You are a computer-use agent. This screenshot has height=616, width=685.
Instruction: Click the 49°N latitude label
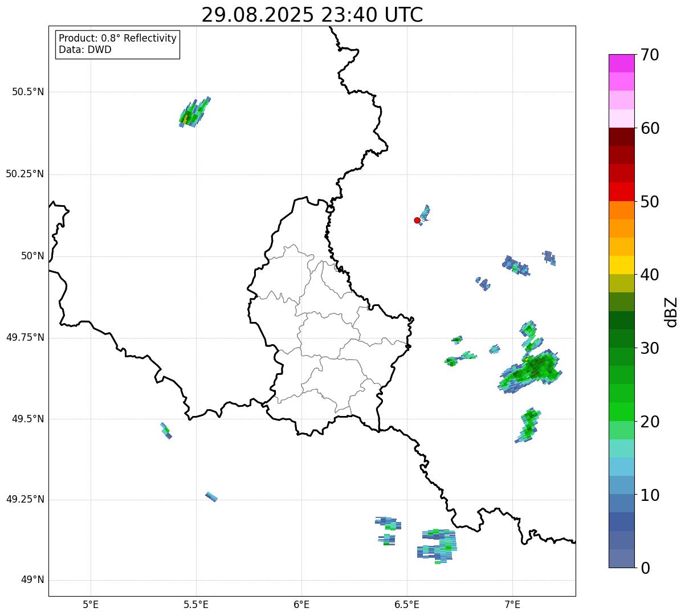[x=32, y=580]
